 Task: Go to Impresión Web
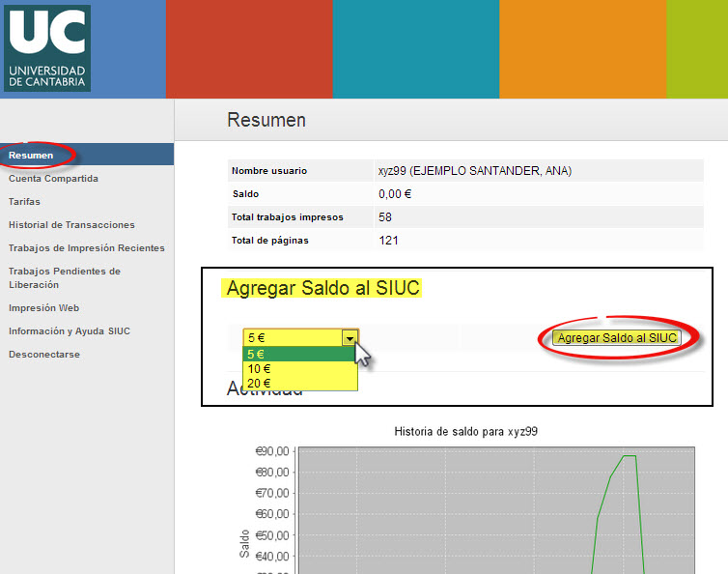tap(43, 308)
